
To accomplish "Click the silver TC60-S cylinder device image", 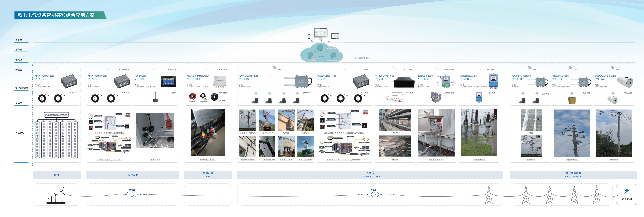I will (x=625, y=82).
